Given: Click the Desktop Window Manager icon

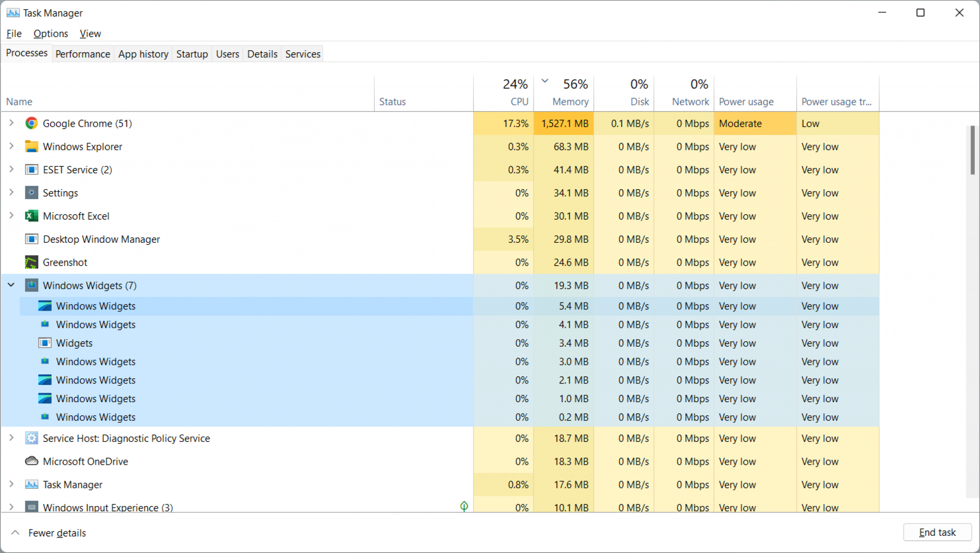Looking at the screenshot, I should coord(31,239).
